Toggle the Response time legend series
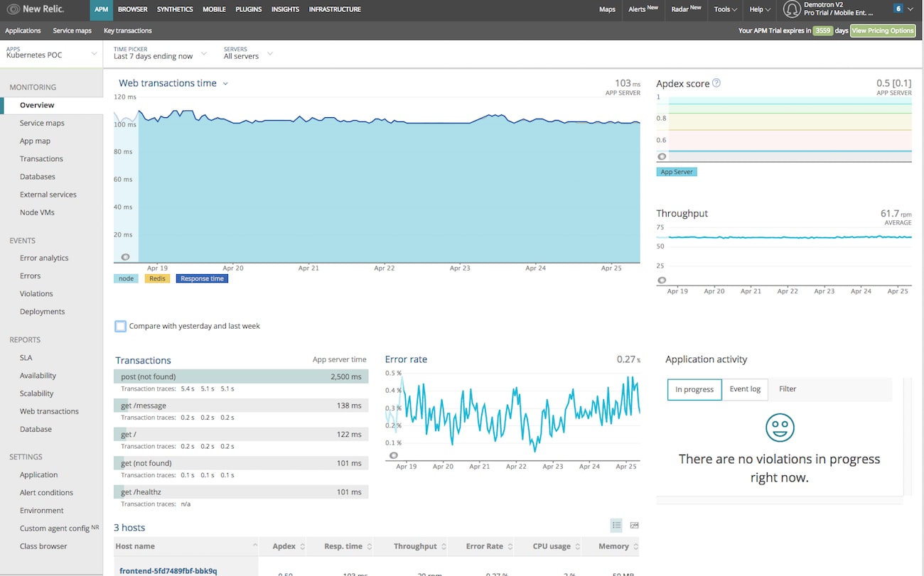The height and width of the screenshot is (576, 924). point(202,278)
